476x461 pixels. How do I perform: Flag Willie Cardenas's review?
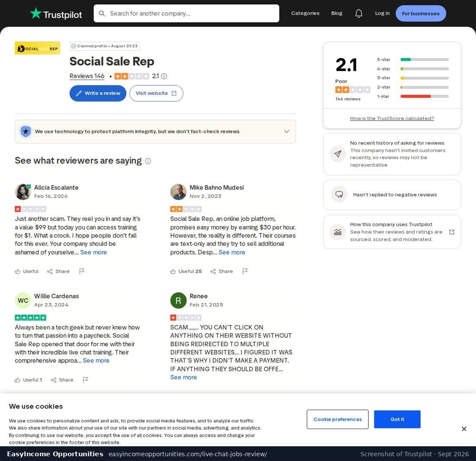click(x=85, y=380)
